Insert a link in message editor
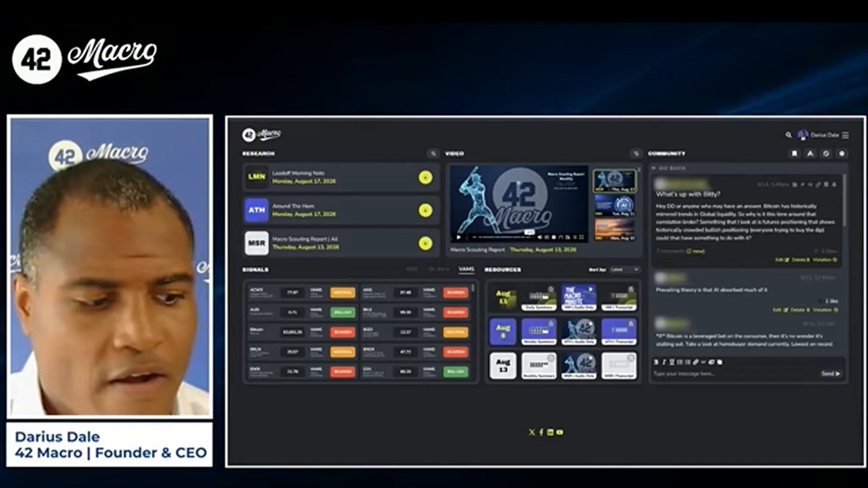 point(696,362)
